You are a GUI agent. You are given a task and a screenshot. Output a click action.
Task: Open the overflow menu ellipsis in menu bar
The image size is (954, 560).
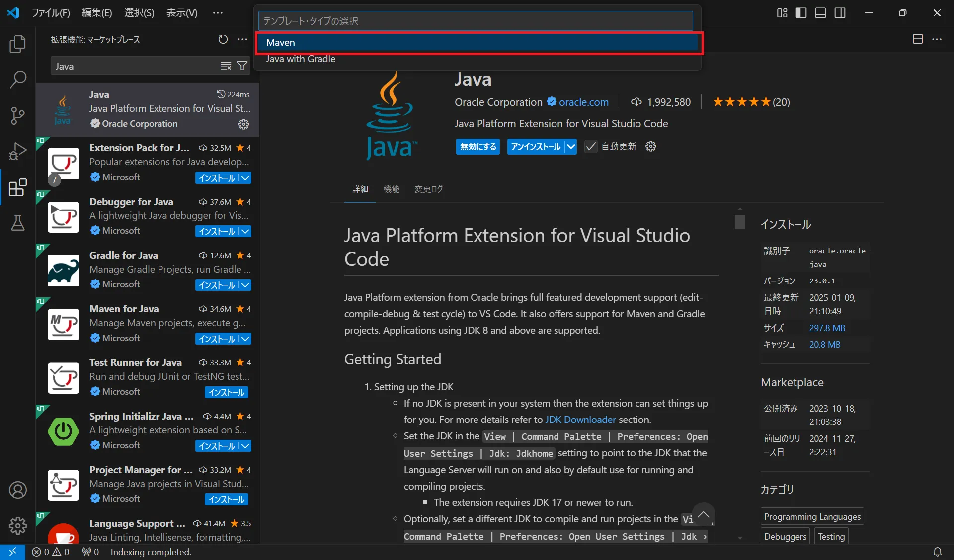(x=218, y=13)
